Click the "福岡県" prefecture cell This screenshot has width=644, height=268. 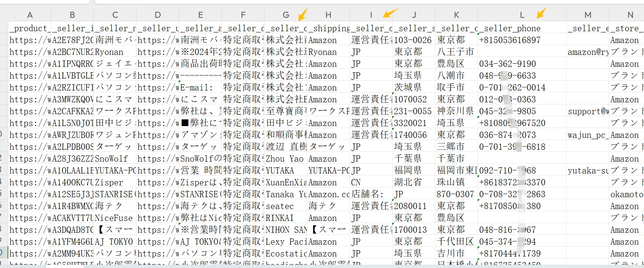414,170
